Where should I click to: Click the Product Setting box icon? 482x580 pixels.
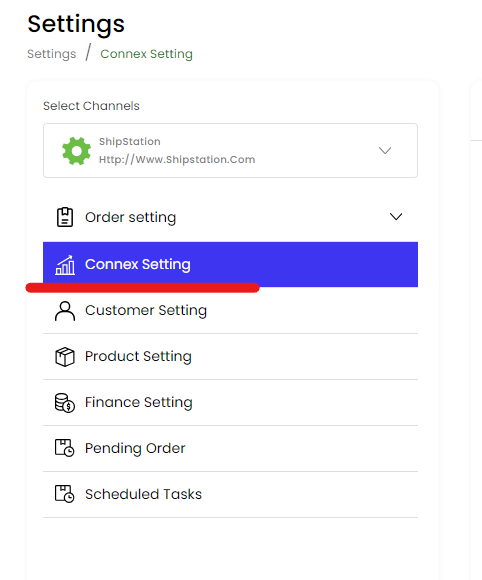pos(65,357)
